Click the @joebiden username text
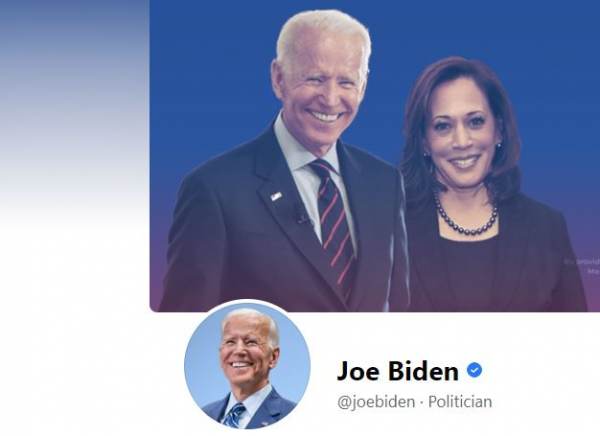 coord(376,402)
